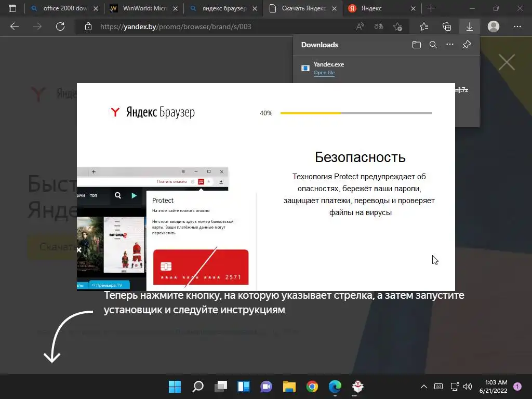532x399 pixels.
Task: Click the 40% download progress bar
Action: coord(356,113)
